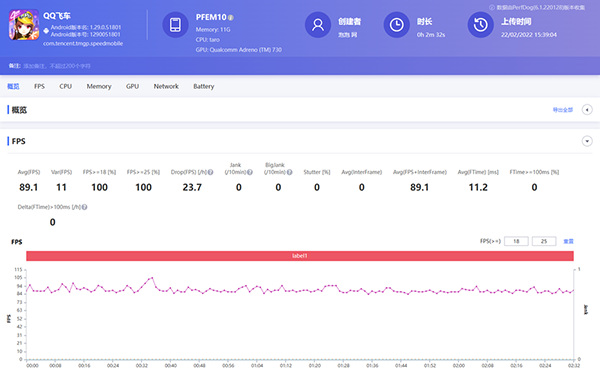Click the upload time history icon
The height and width of the screenshot is (368, 600).
coord(480,25)
